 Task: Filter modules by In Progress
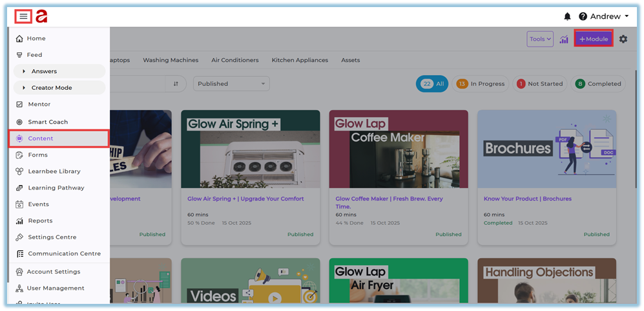(x=480, y=84)
